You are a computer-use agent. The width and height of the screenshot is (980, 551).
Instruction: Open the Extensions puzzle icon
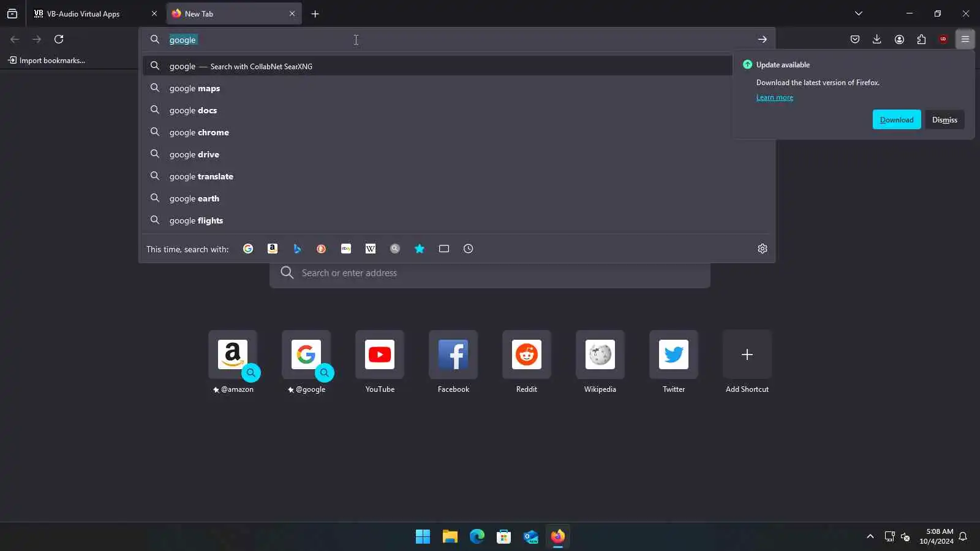[x=921, y=39]
